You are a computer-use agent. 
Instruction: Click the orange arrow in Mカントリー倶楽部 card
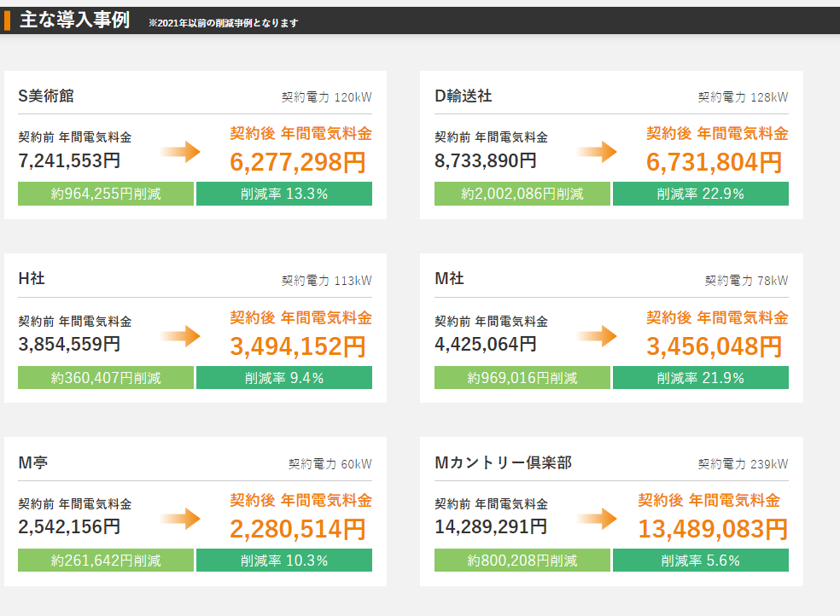coord(597,519)
